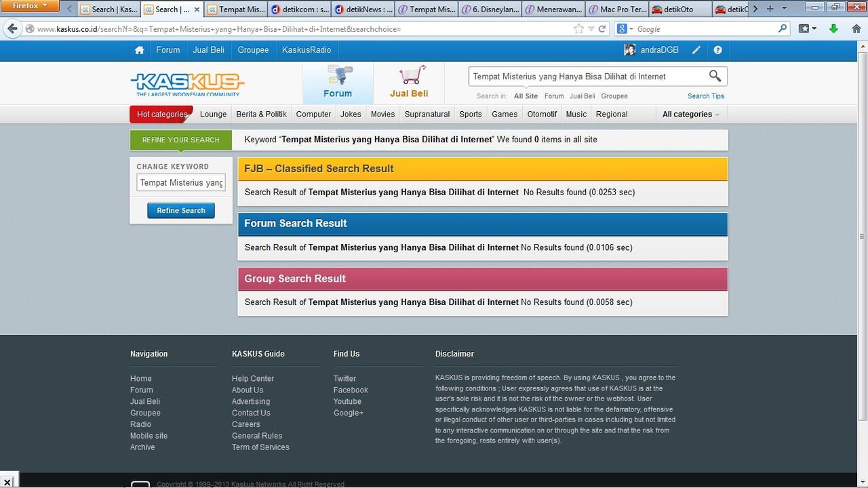The image size is (868, 488).
Task: Open the green downloads arrow
Action: point(834,29)
